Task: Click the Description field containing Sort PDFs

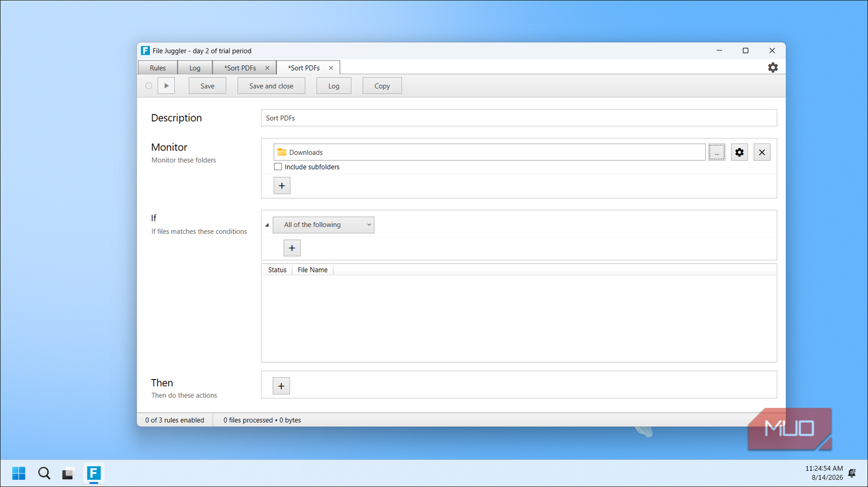Action: 518,118
